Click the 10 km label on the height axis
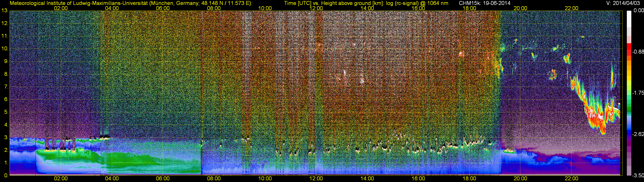 coord(5,49)
